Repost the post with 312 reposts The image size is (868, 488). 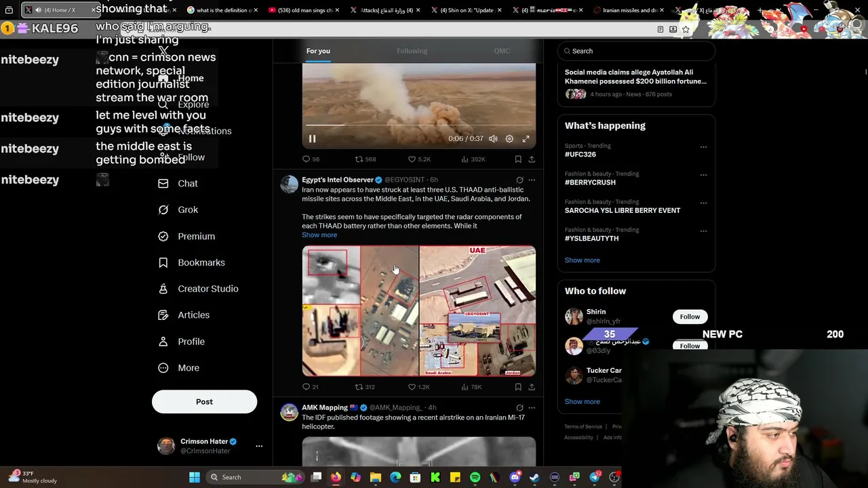click(365, 387)
